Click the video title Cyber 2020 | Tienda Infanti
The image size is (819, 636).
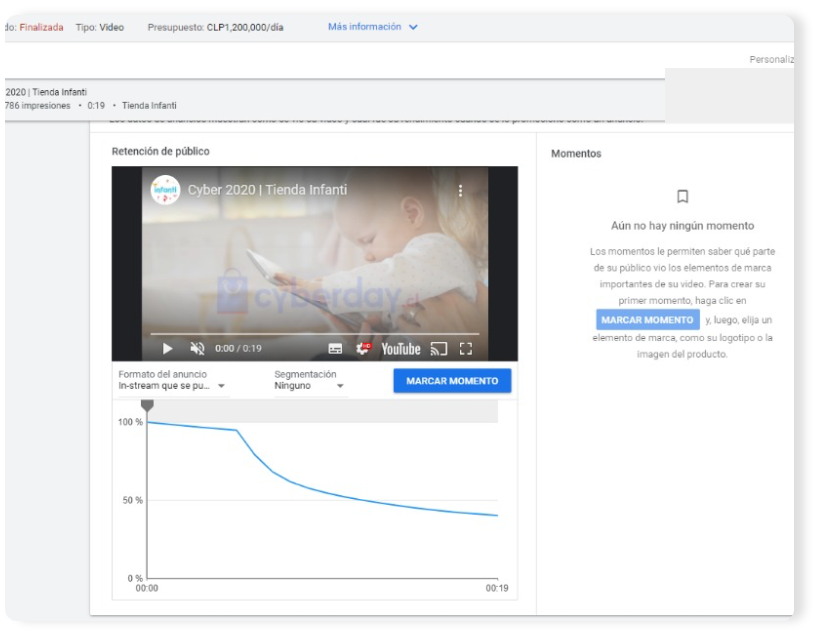tap(267, 190)
